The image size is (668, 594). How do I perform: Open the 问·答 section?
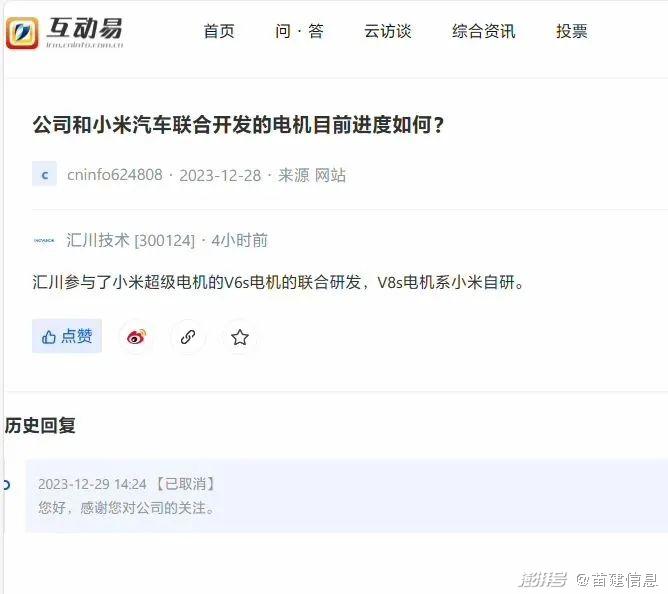[299, 32]
